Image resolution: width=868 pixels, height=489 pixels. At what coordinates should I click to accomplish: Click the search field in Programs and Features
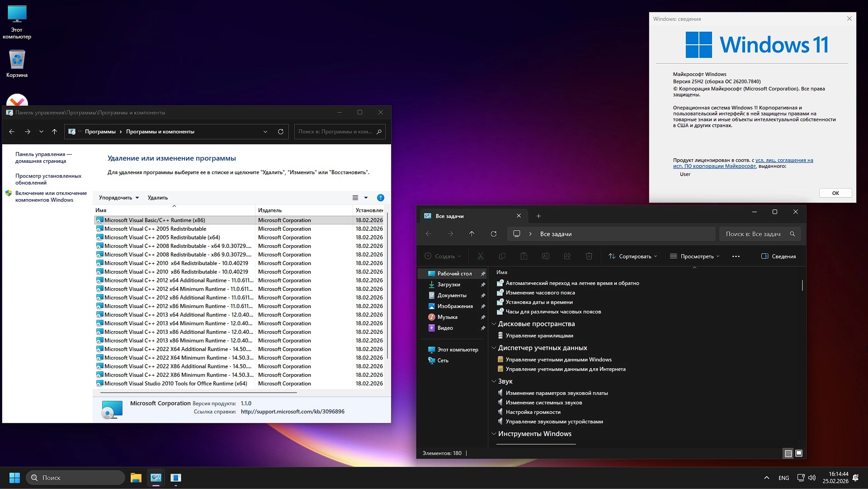[335, 132]
